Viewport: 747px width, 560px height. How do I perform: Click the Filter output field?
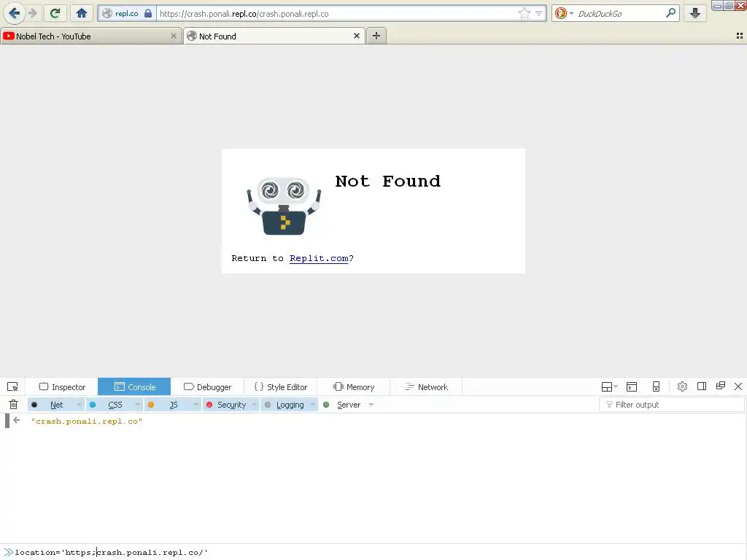671,405
